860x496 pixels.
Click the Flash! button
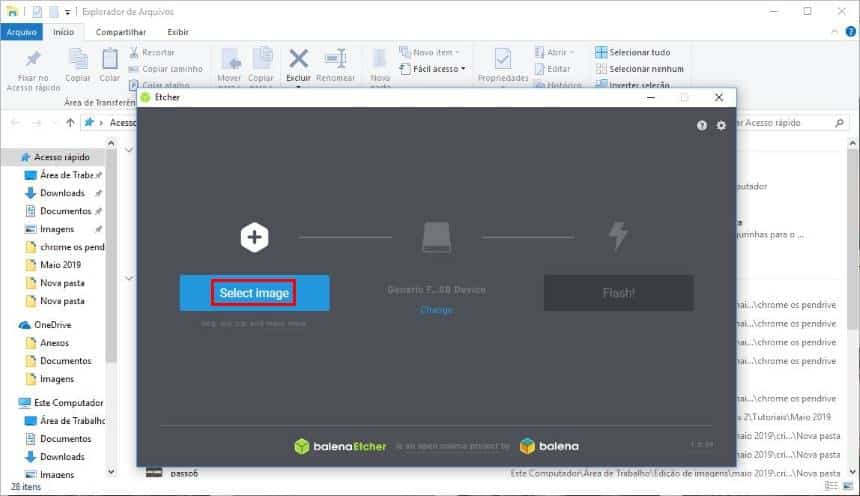(x=619, y=293)
